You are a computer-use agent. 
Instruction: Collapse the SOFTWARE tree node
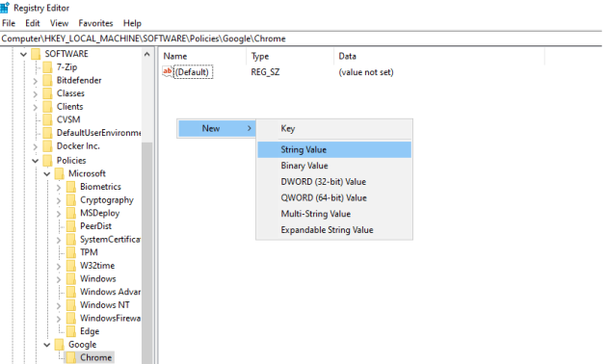24,54
